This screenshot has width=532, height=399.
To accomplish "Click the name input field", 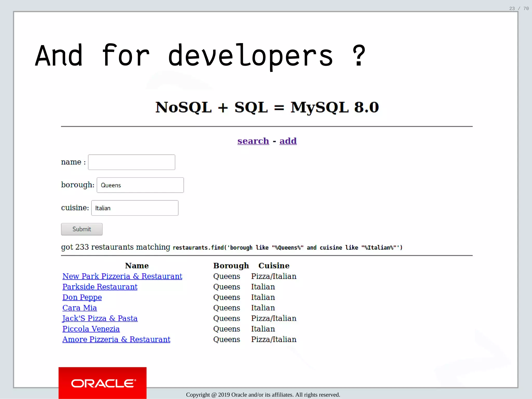I will coord(131,162).
